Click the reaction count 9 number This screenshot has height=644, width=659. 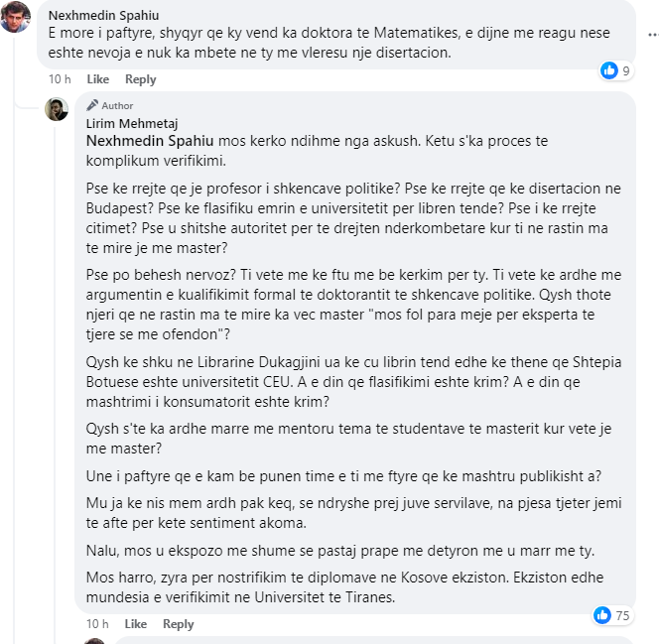click(x=624, y=70)
